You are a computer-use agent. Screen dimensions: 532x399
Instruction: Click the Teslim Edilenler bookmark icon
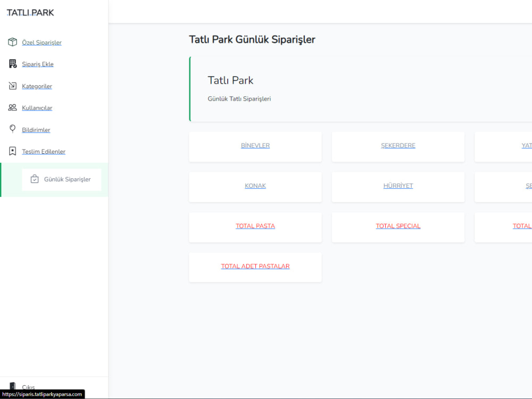[13, 151]
